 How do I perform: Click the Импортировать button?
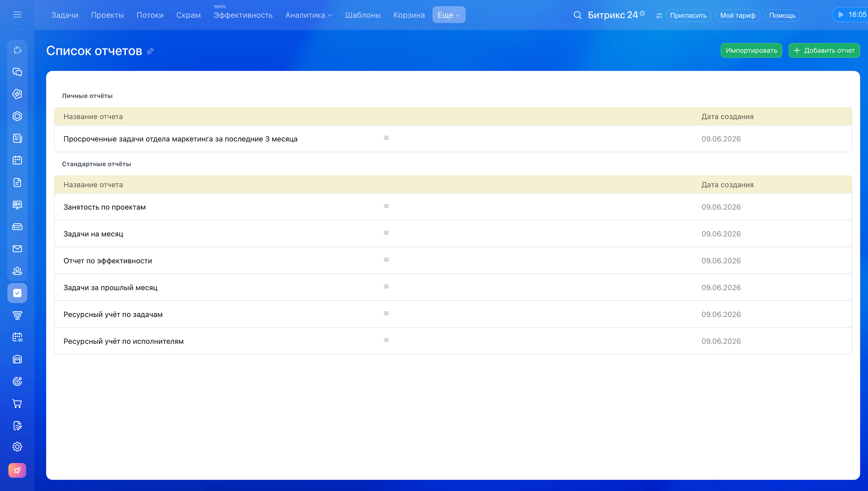[x=751, y=51]
